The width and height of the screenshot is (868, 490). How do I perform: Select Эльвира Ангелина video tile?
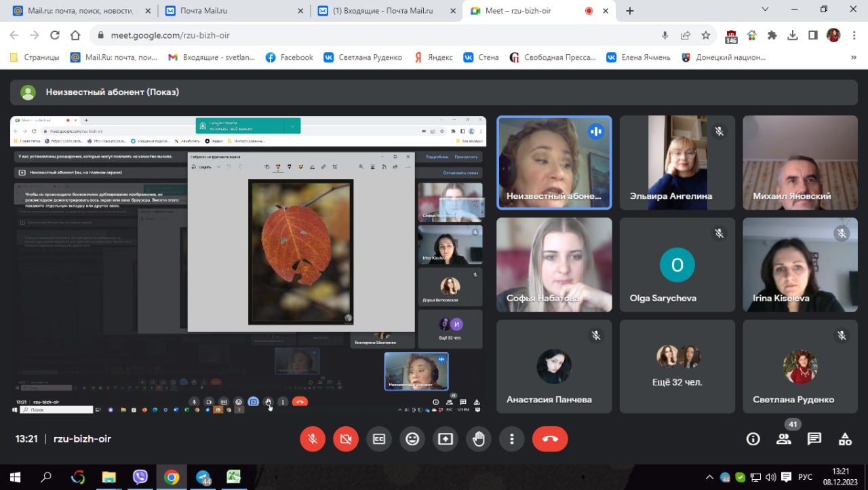pos(677,162)
